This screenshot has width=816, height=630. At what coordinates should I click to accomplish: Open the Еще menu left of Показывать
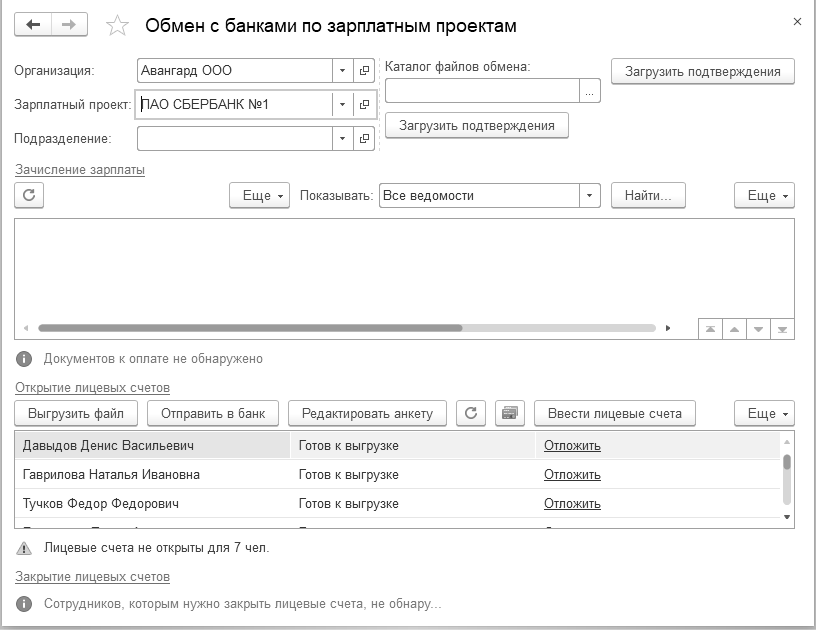pyautogui.click(x=259, y=196)
